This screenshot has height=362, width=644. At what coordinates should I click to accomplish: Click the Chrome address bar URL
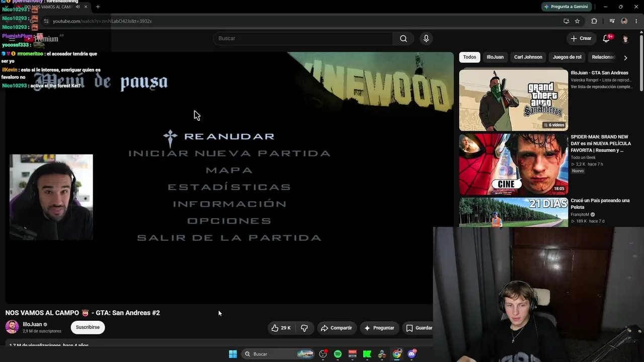pos(102,21)
